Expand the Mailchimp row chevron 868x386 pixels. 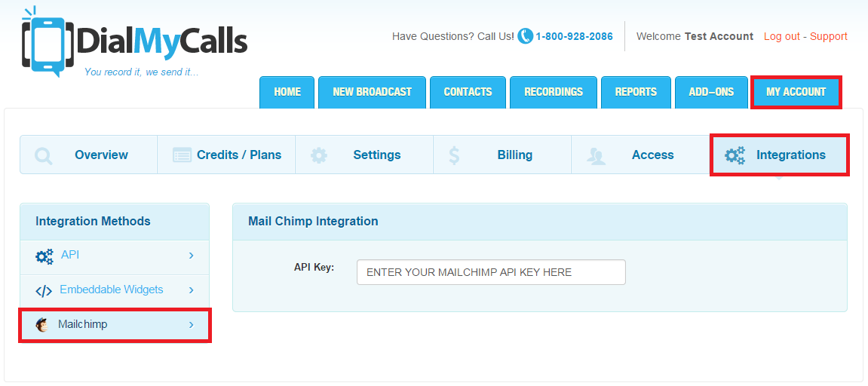(x=192, y=325)
